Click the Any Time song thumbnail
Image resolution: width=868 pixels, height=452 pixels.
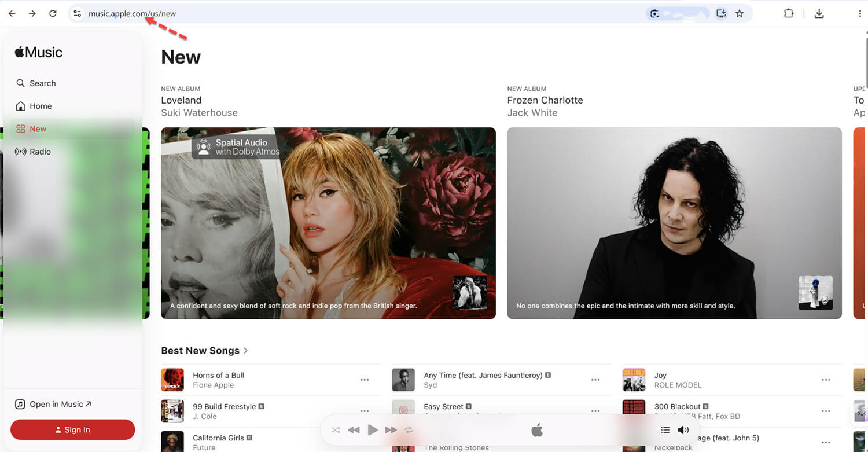tap(403, 380)
